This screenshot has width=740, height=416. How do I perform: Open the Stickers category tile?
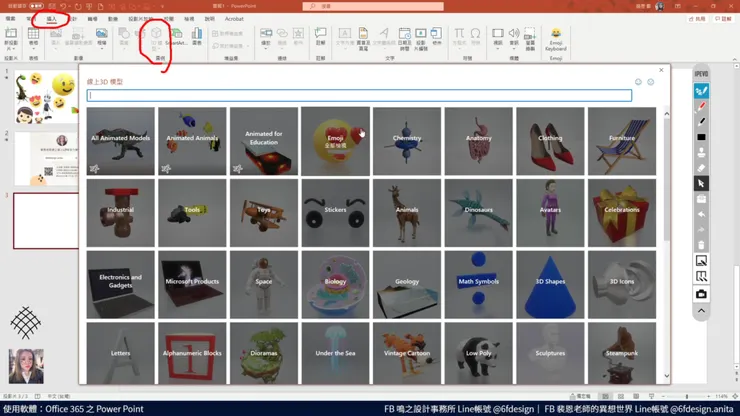[335, 213]
